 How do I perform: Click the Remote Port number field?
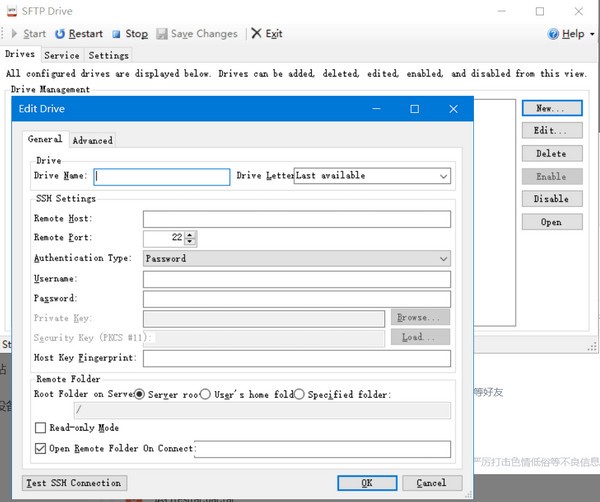click(164, 238)
